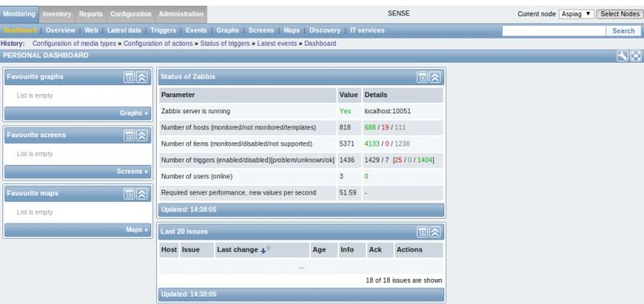Click templates count 111
Viewport: 644px width, 304px height.
pyautogui.click(x=400, y=128)
